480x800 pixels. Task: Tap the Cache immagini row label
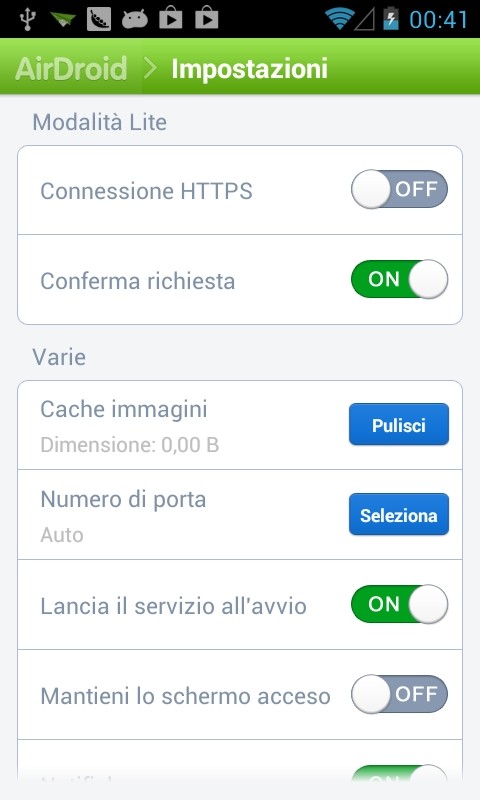click(124, 409)
